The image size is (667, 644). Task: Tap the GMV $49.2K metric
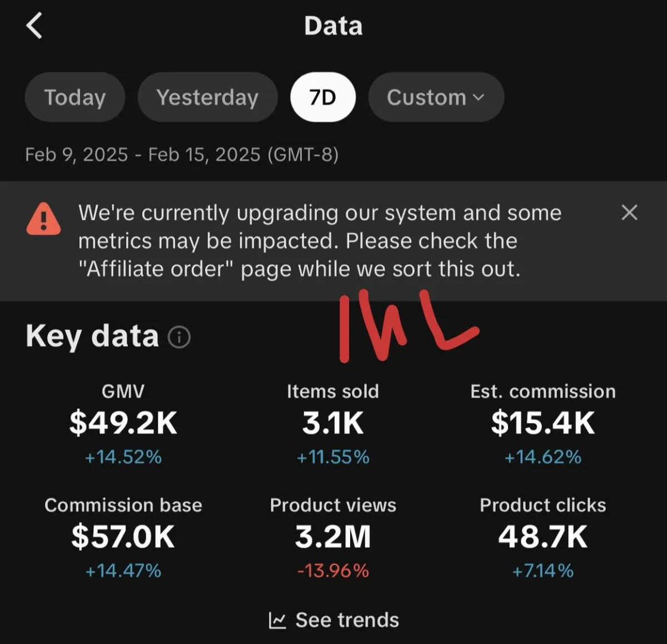[123, 423]
